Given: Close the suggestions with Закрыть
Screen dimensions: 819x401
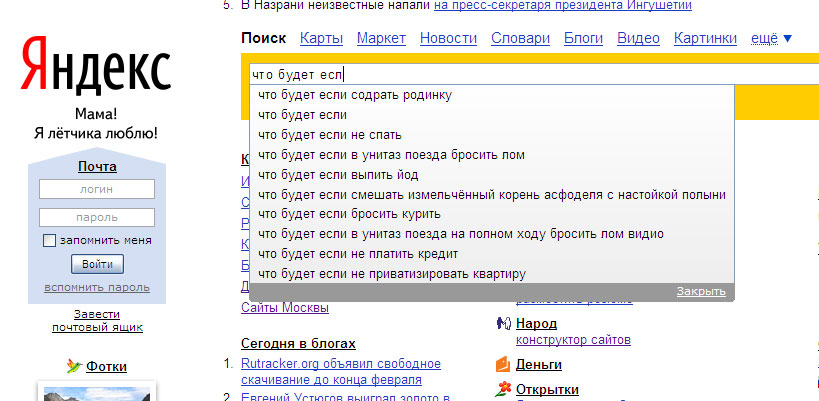Looking at the screenshot, I should point(700,291).
